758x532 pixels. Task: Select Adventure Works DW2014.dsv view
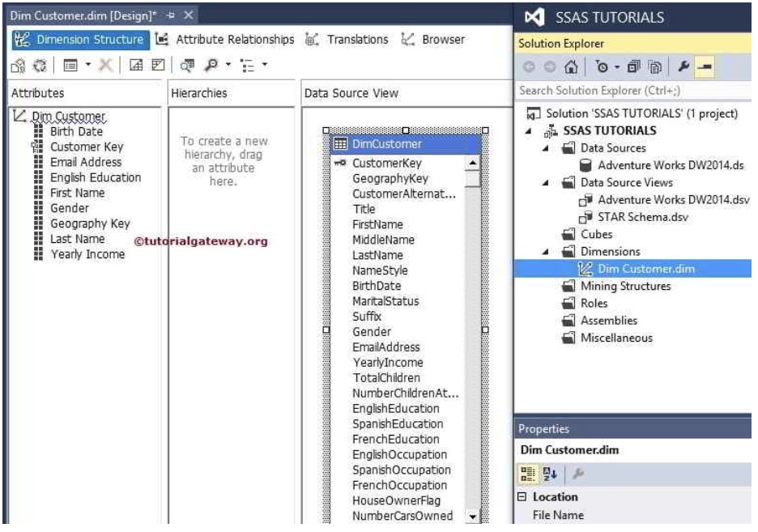tap(674, 200)
